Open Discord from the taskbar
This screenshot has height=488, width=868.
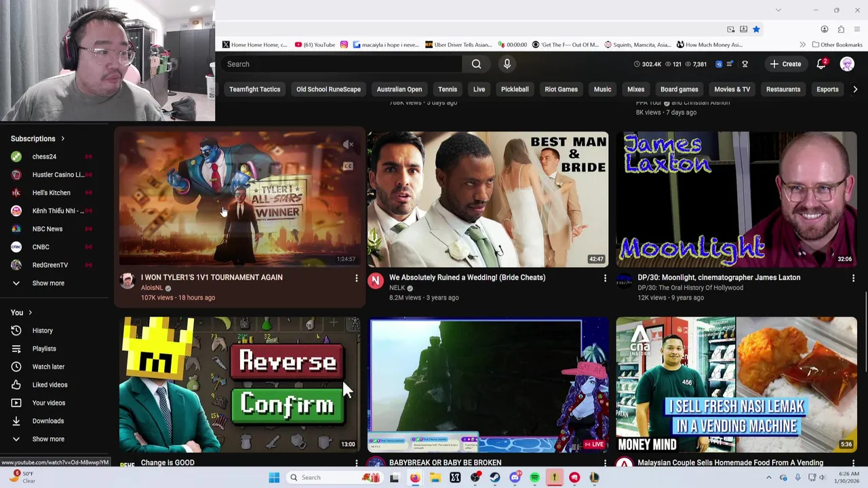pos(515,477)
